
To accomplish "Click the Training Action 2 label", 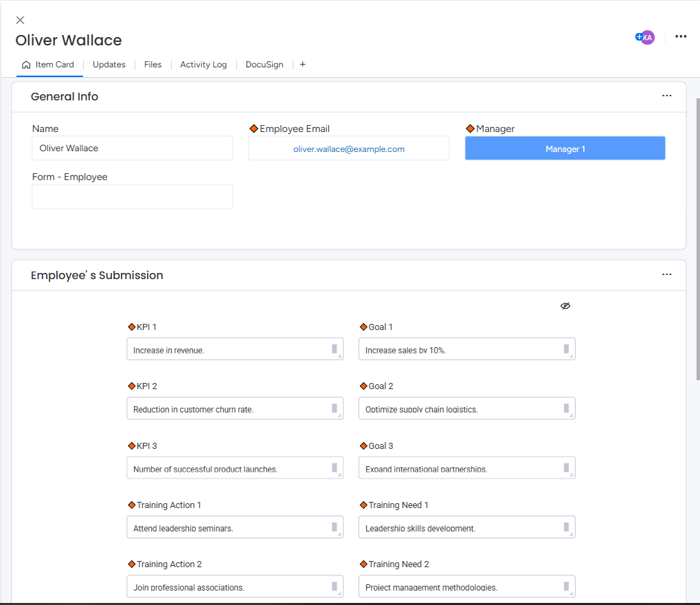I will coord(169,564).
